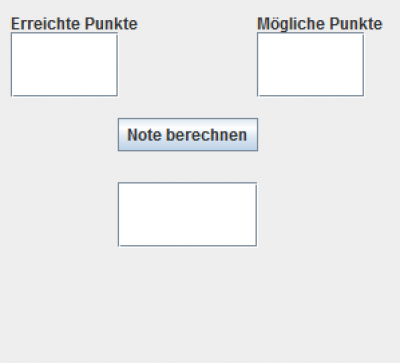Place cursor in the achieved points box
This screenshot has width=400, height=363.
click(x=64, y=64)
